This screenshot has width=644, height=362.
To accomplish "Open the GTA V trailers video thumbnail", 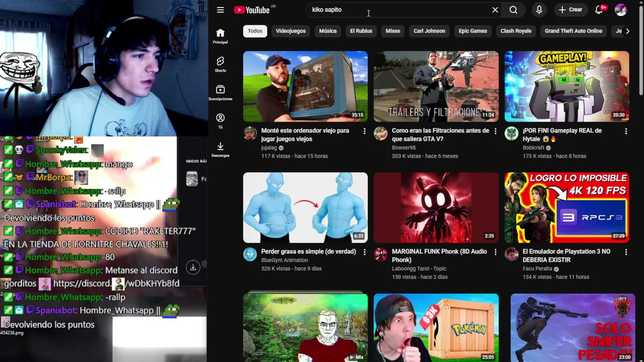I will 436,86.
